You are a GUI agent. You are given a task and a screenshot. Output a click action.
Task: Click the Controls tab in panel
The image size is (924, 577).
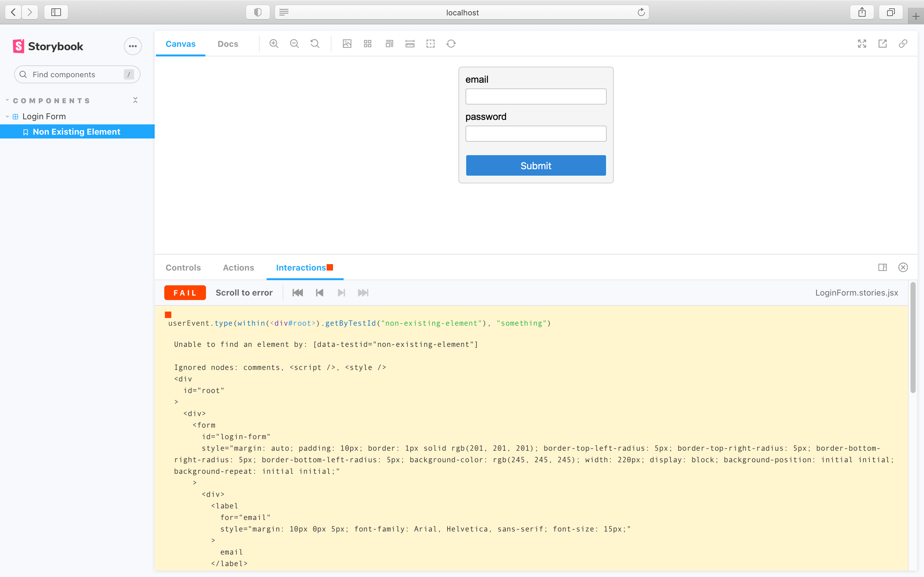click(183, 267)
